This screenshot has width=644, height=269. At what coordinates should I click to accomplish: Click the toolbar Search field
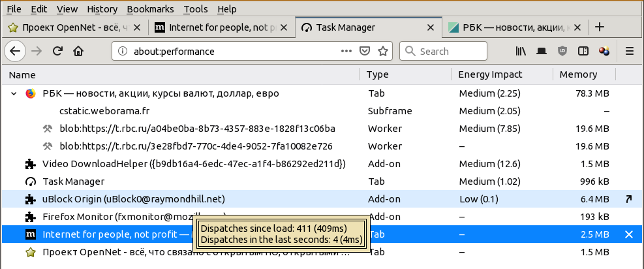[x=452, y=51]
